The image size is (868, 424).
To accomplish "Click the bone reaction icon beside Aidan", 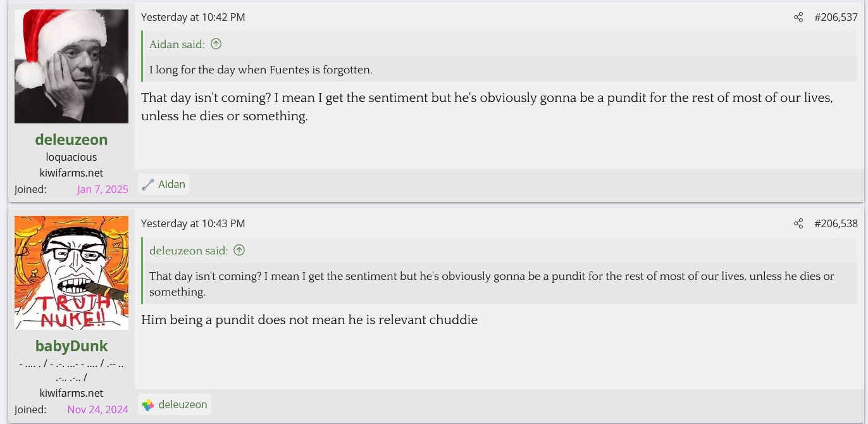I will [x=148, y=185].
